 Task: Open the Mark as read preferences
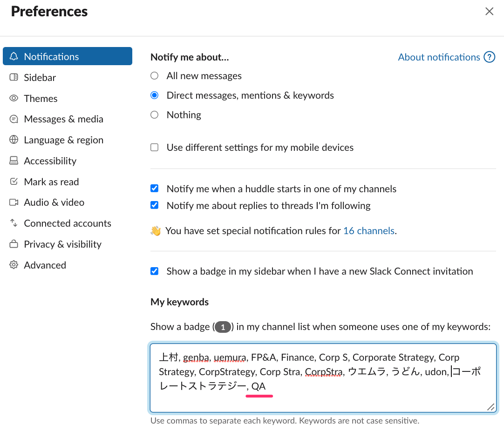(x=51, y=182)
